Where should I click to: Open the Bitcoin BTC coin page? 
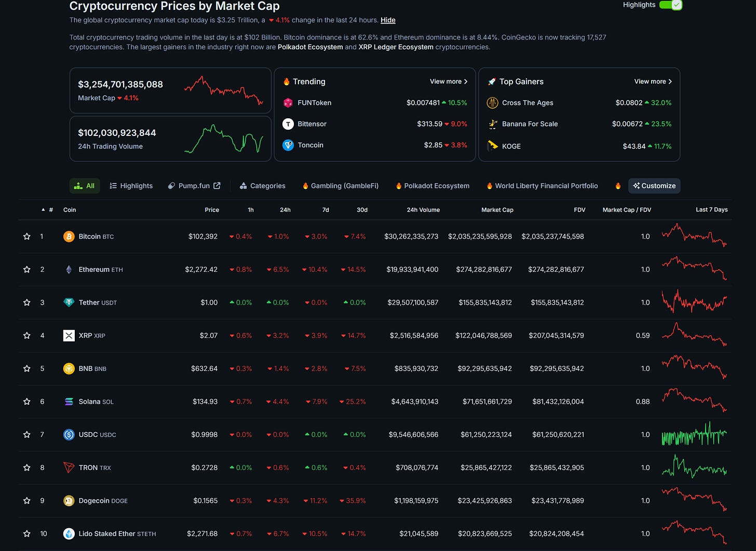[96, 237]
